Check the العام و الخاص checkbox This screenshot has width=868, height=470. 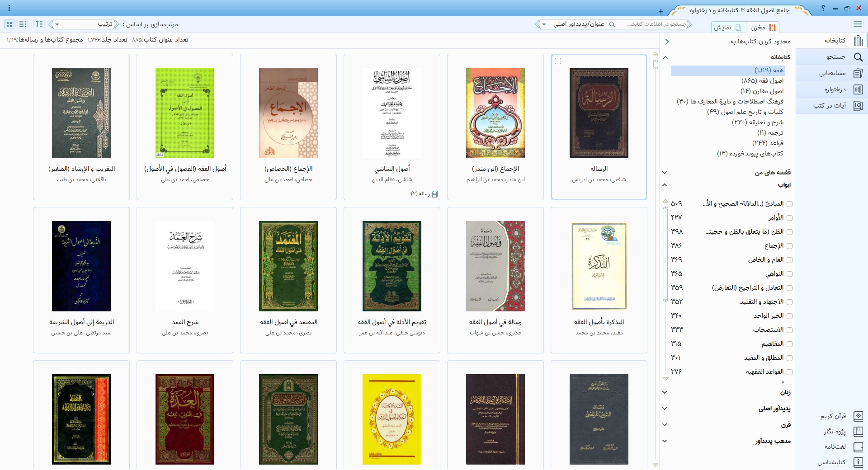(789, 260)
